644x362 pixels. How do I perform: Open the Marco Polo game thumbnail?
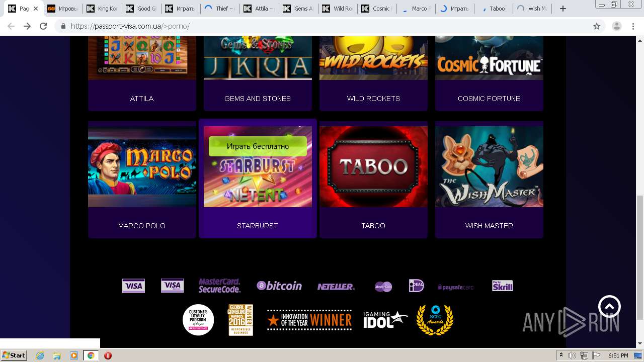[x=142, y=166]
